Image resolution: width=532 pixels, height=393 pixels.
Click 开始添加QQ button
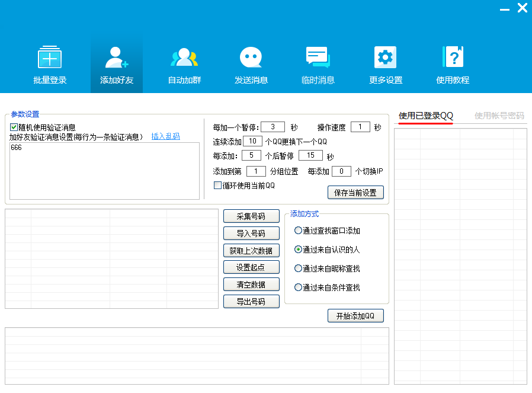coord(355,315)
